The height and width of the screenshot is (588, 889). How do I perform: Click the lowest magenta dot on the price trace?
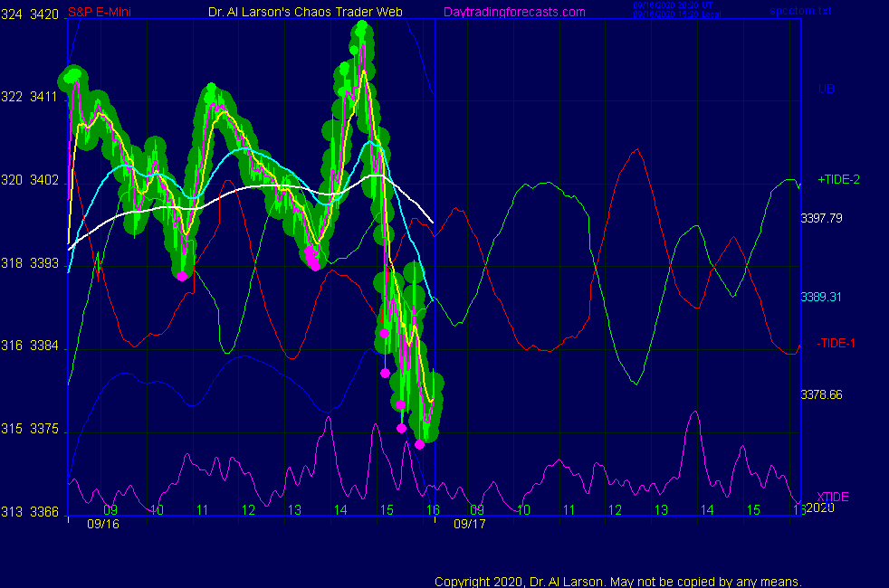pos(419,445)
